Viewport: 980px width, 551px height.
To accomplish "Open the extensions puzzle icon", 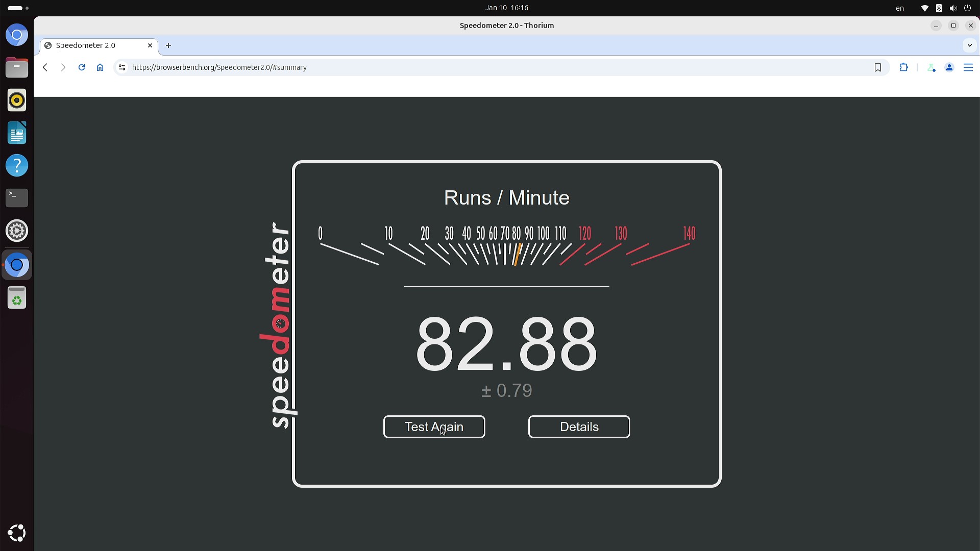I will pos(904,67).
